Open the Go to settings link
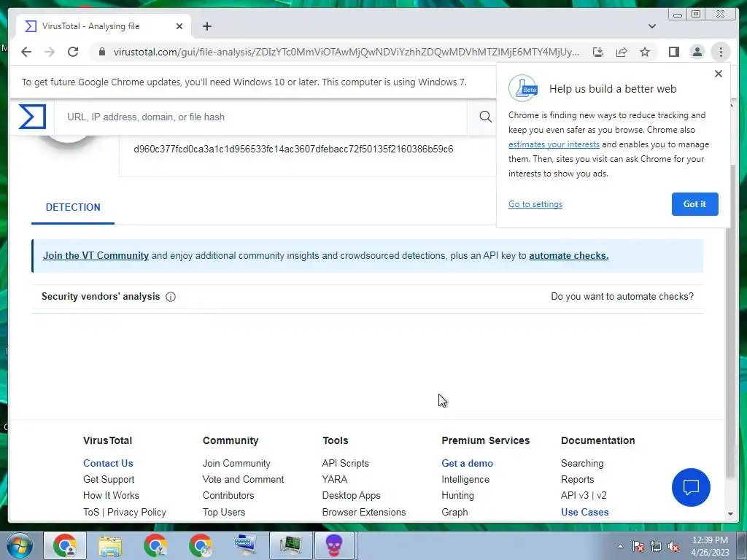The image size is (747, 560). pos(535,204)
